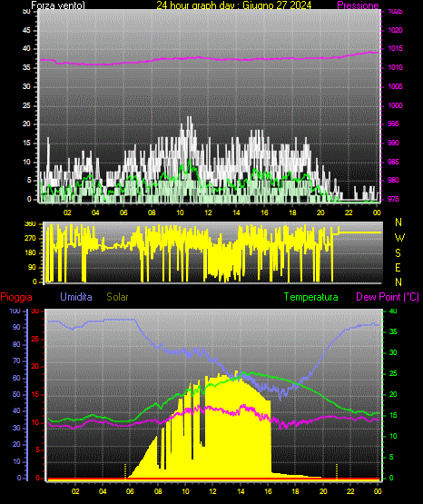Click the 06 hour tick on bottom graph

130,491
